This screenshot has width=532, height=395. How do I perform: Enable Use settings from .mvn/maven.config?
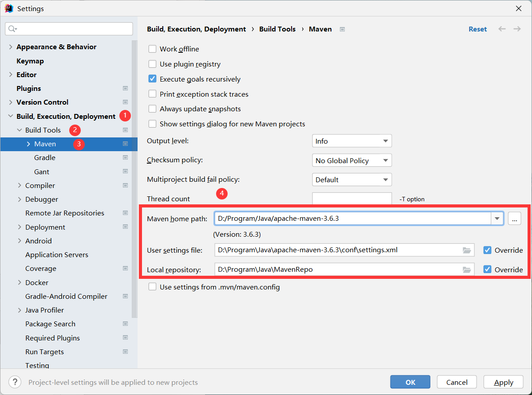152,287
